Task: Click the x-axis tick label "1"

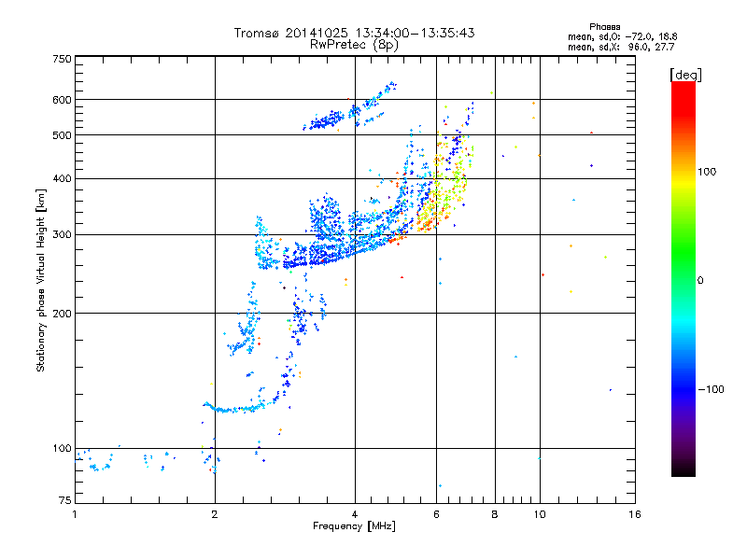Action: [75, 514]
